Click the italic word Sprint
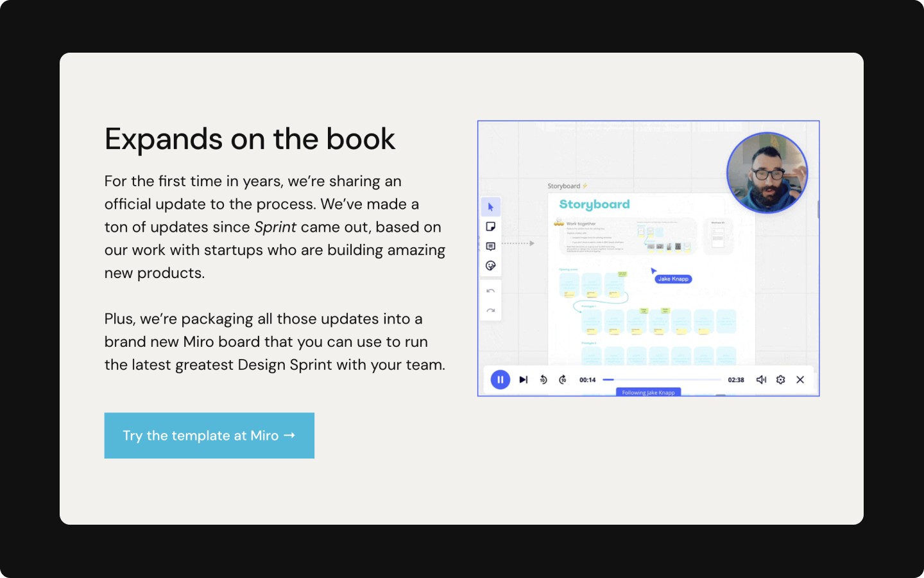 tap(275, 227)
